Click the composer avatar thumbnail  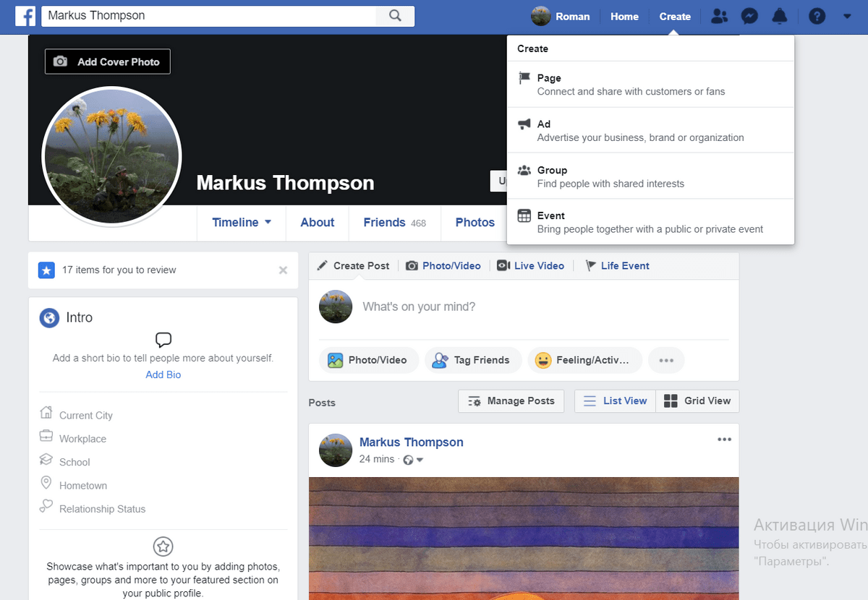(x=336, y=307)
